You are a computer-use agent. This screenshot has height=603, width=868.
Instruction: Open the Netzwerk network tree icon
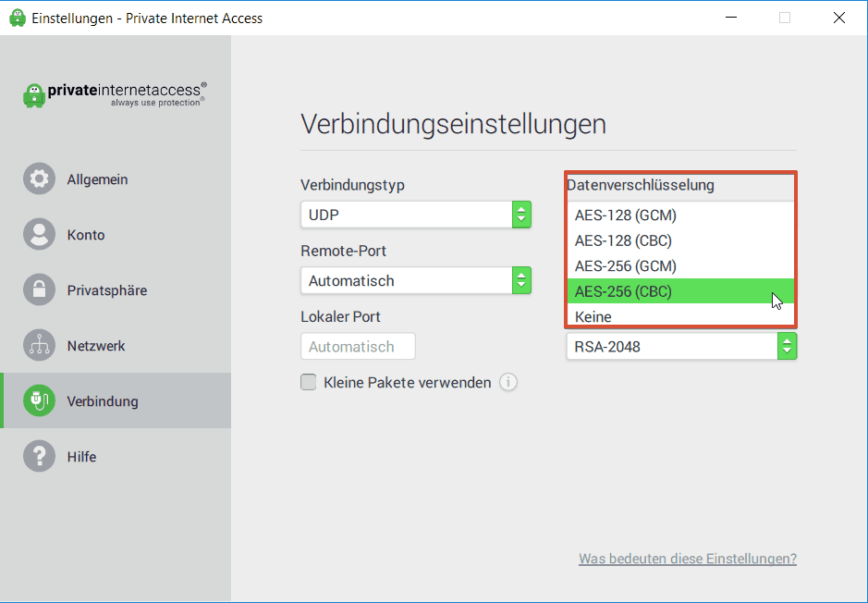coord(40,345)
